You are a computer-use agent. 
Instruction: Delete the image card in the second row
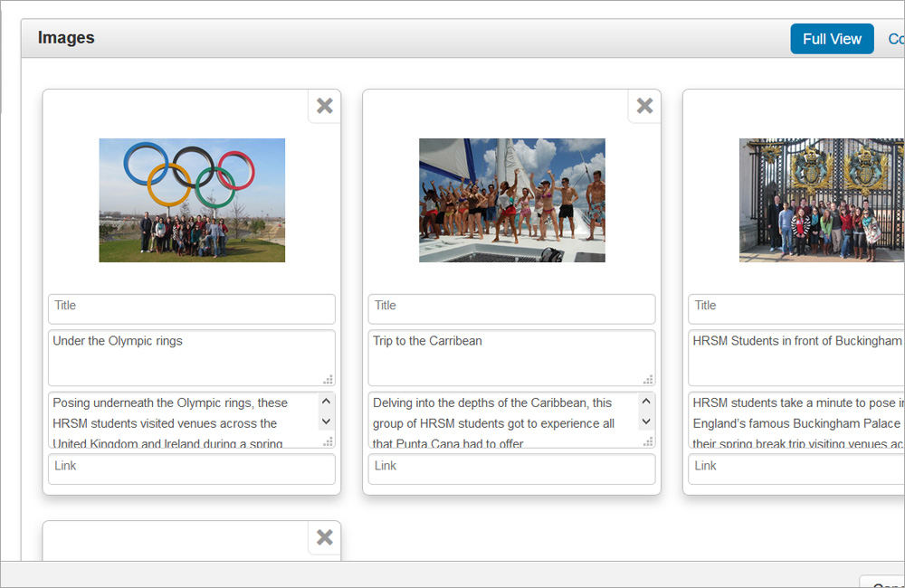324,537
